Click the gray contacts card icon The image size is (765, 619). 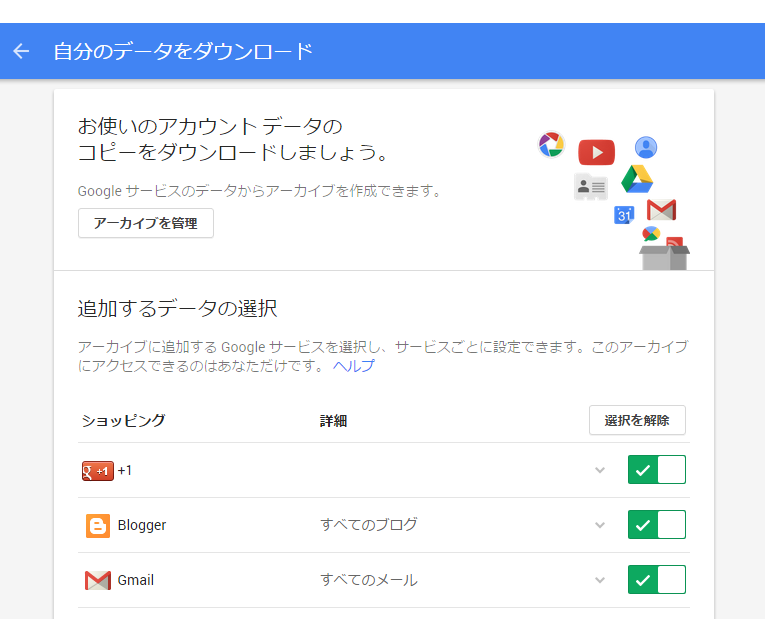[x=590, y=186]
